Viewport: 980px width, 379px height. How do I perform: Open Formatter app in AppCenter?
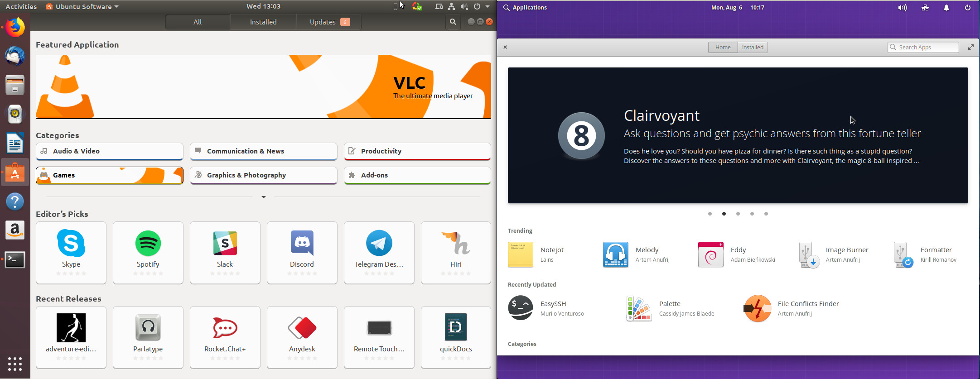click(925, 254)
